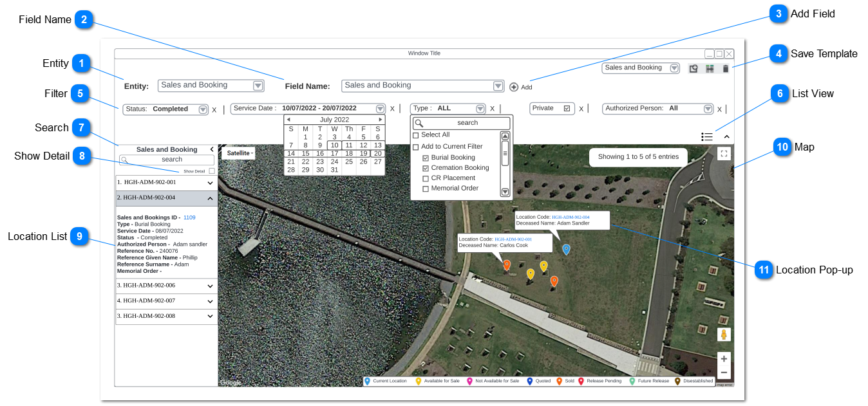The image size is (868, 406).
Task: Expand location HGH-ADM-902-006
Action: click(210, 286)
